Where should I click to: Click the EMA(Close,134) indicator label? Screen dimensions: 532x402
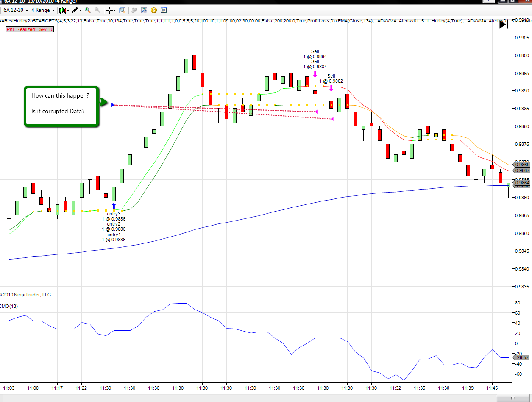coord(355,20)
